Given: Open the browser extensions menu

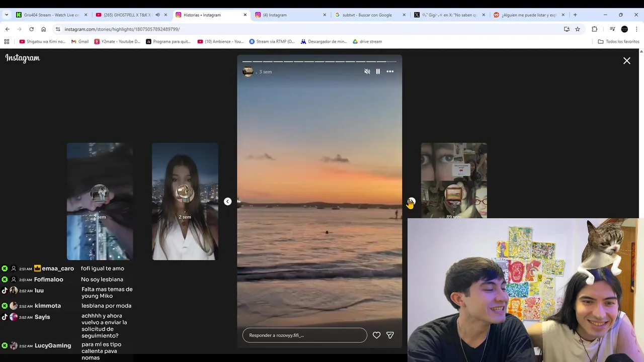Looking at the screenshot, I should coord(594,29).
